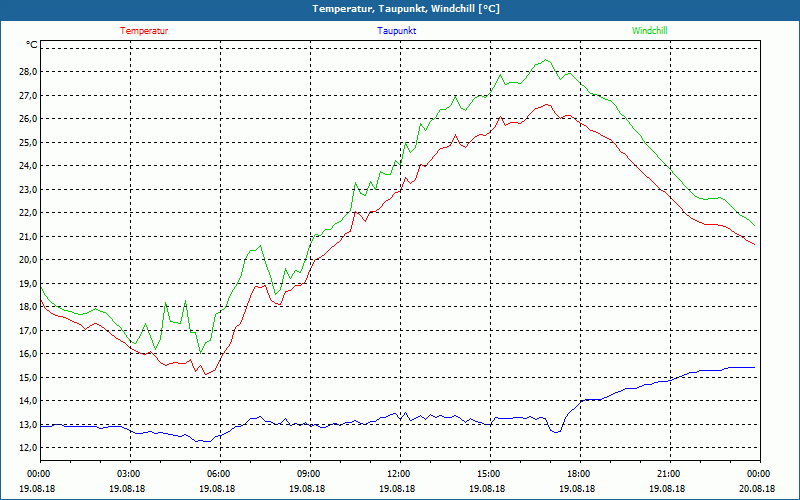
Task: Click the '12,0' y-axis value
Action: pos(28,448)
